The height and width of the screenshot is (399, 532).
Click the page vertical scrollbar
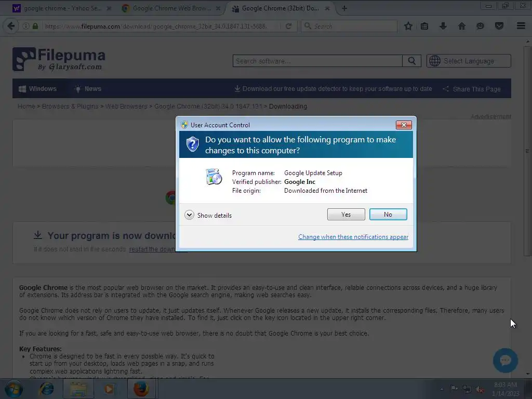click(527, 151)
